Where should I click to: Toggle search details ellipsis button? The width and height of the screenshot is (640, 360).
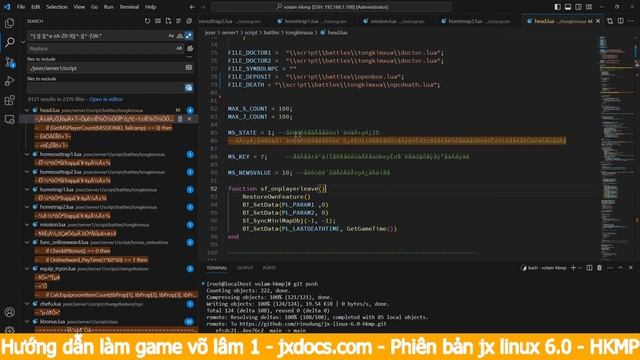pos(189,58)
